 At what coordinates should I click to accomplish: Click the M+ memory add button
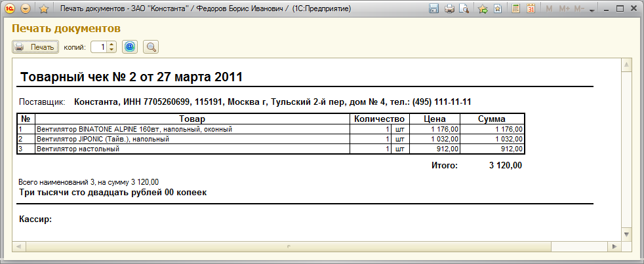point(565,9)
